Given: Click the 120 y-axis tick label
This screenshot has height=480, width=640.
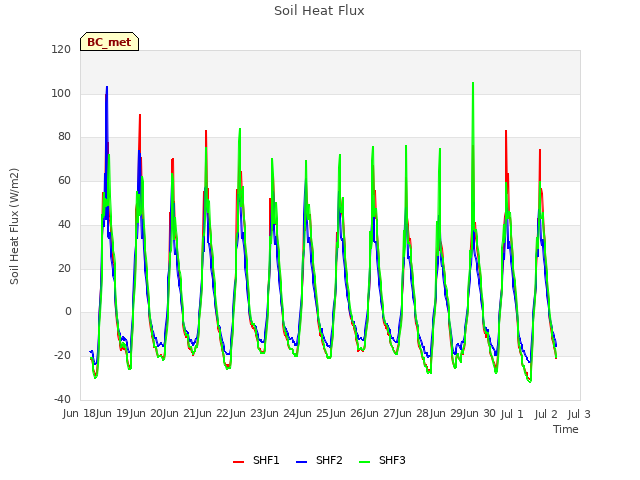Looking at the screenshot, I should tap(61, 50).
